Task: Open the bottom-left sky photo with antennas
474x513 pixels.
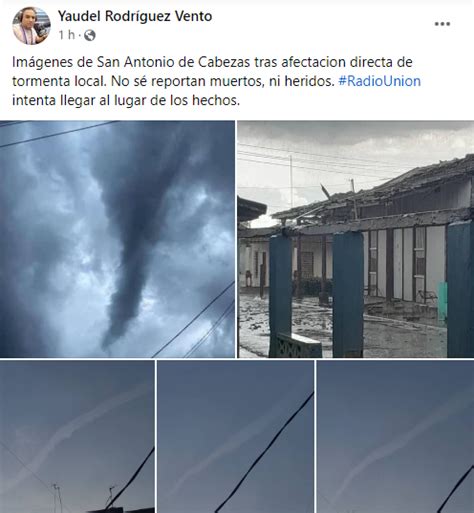Action: tap(77, 436)
